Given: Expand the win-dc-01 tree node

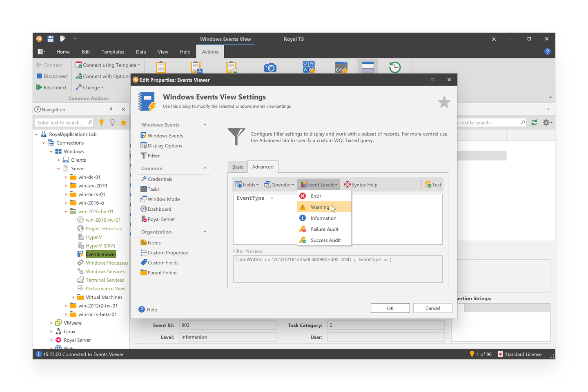Looking at the screenshot, I should coord(66,177).
